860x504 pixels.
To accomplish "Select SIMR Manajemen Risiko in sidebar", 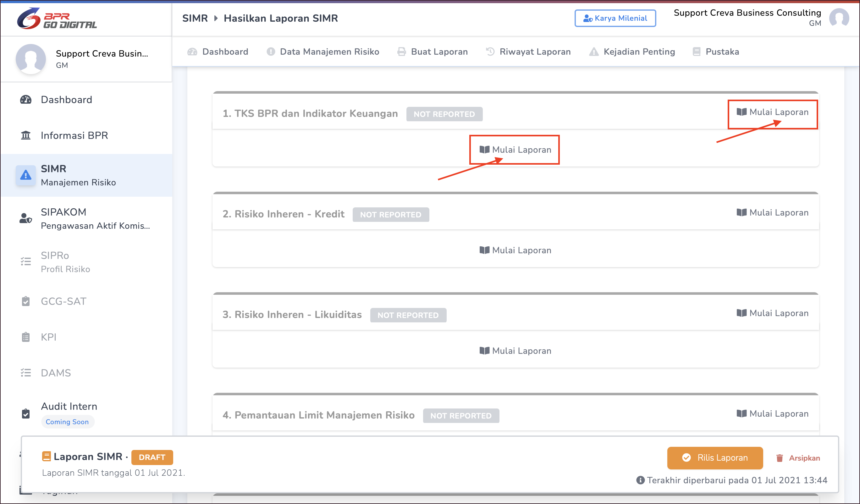I will coord(86,175).
